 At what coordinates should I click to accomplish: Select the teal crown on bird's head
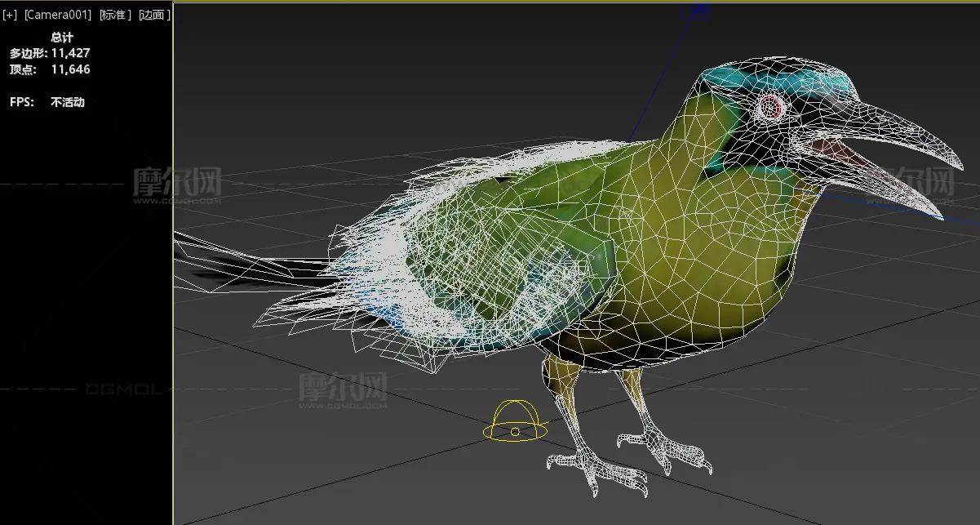[x=783, y=79]
